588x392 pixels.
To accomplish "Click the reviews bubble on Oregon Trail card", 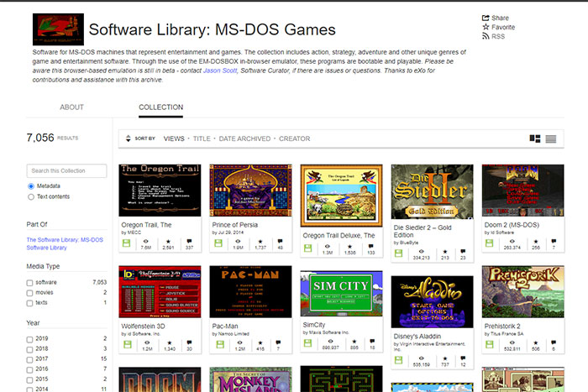I will pyautogui.click(x=189, y=242).
